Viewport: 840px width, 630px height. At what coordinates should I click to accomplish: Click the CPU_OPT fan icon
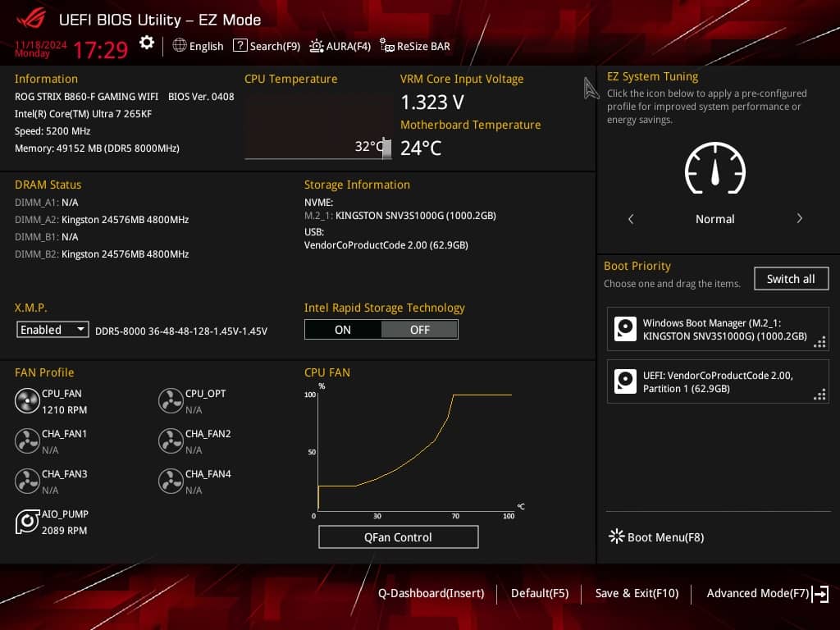click(171, 400)
